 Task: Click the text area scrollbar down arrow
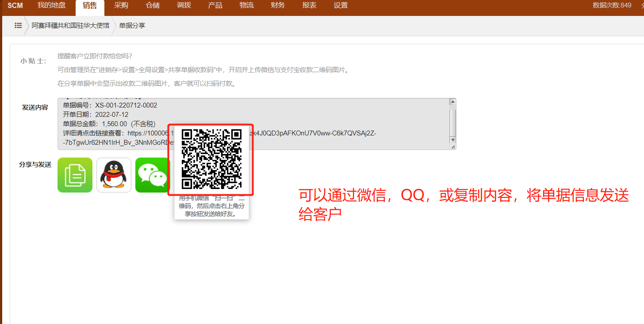coord(452,140)
